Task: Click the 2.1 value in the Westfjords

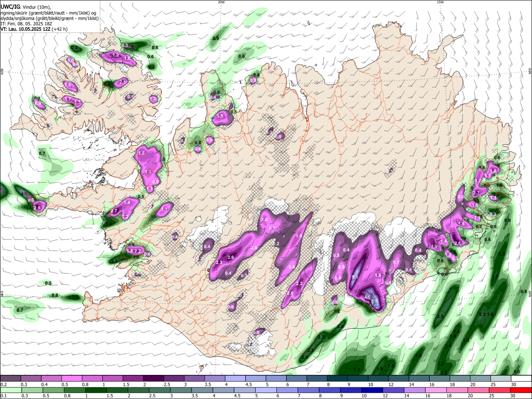Action: coord(123,82)
